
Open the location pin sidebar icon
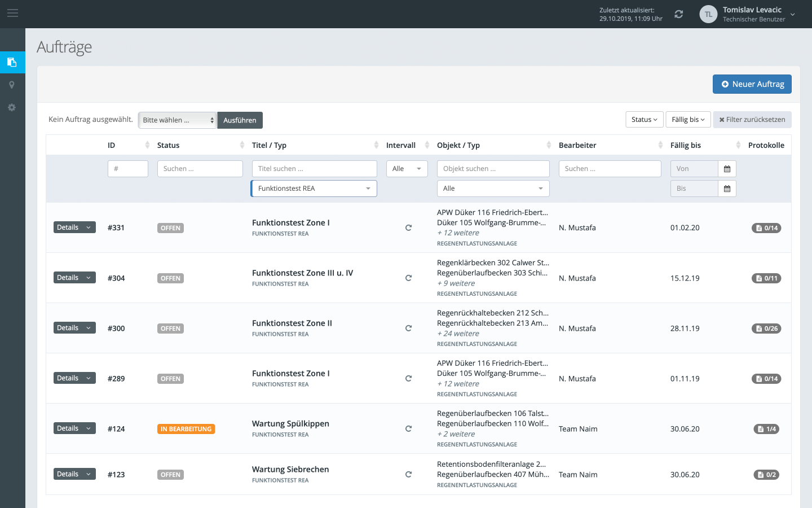12,85
